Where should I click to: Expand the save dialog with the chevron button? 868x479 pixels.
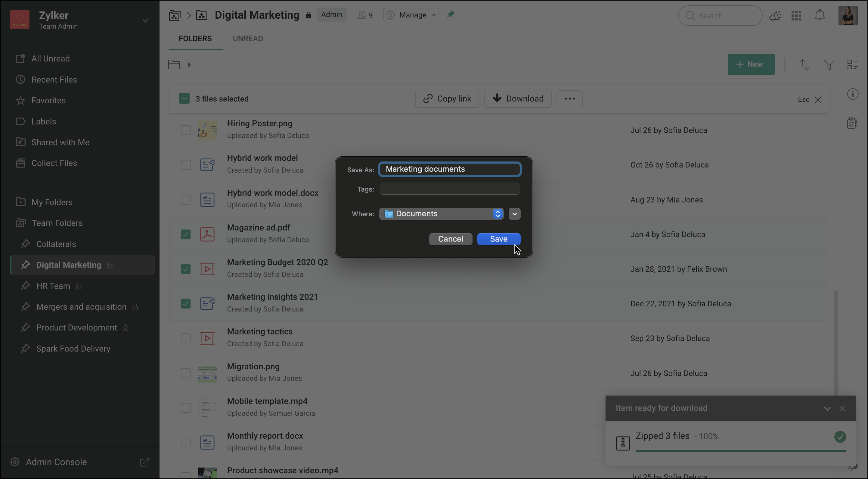pos(514,214)
